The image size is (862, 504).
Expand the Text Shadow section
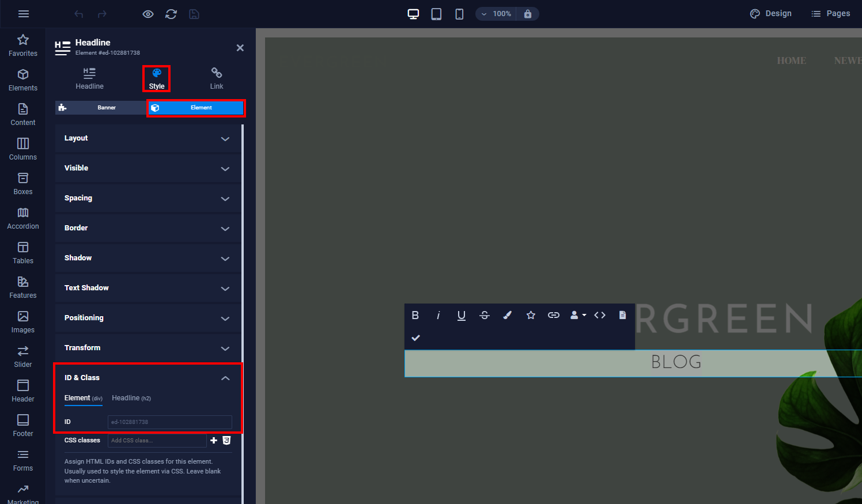click(148, 288)
